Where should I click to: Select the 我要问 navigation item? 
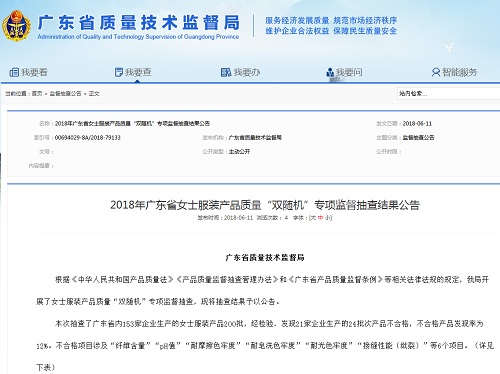click(344, 72)
